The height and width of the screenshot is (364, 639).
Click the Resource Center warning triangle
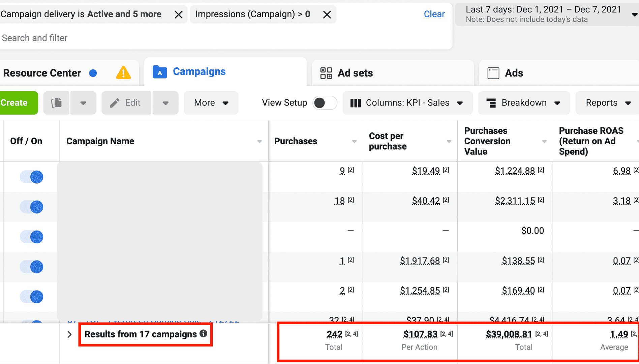(123, 72)
